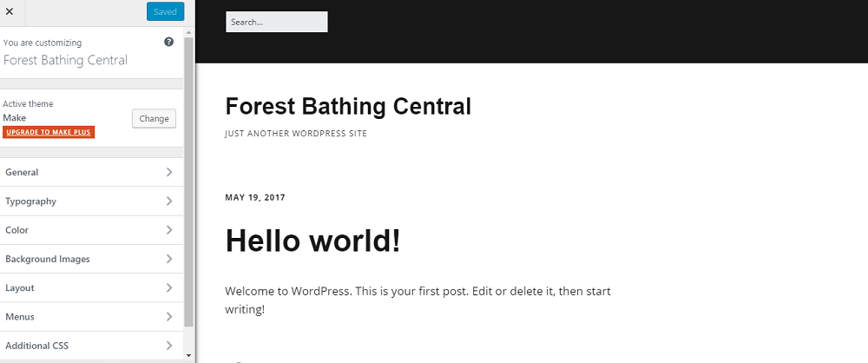The height and width of the screenshot is (363, 868).
Task: Click the sidebar scrollbar up arrow
Action: tap(188, 32)
